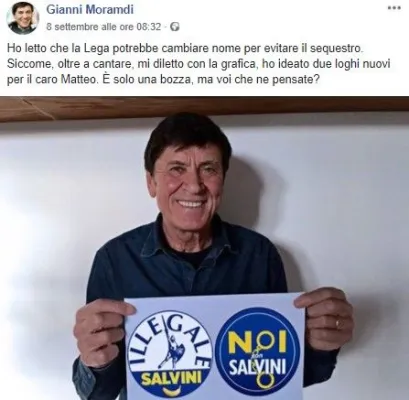This screenshot has height=400, width=409.
Task: Click the Illegale Salvini circular logo
Action: (x=170, y=354)
